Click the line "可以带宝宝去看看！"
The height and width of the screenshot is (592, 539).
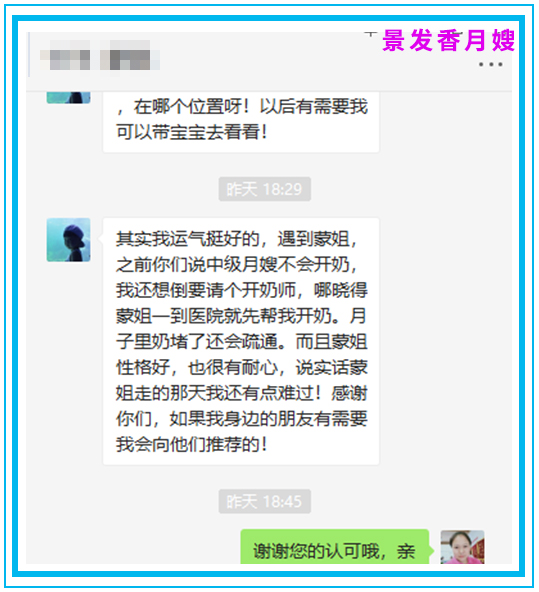click(x=192, y=132)
